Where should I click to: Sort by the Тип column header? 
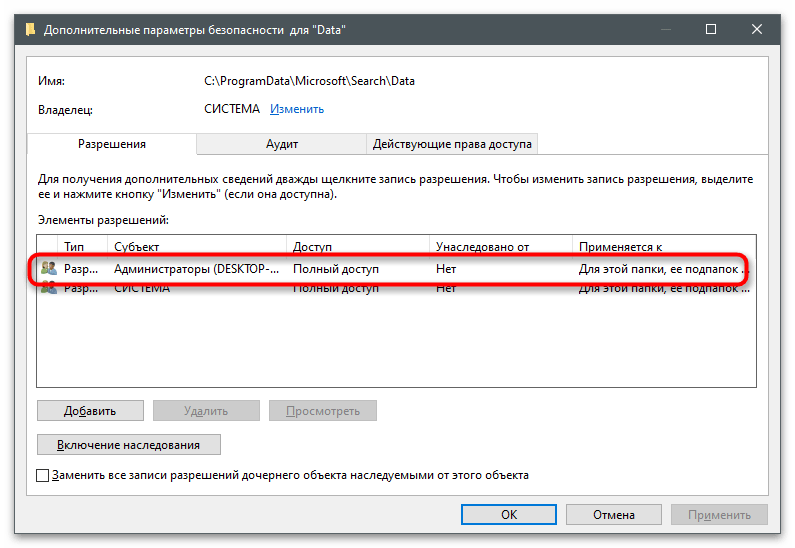click(x=83, y=246)
